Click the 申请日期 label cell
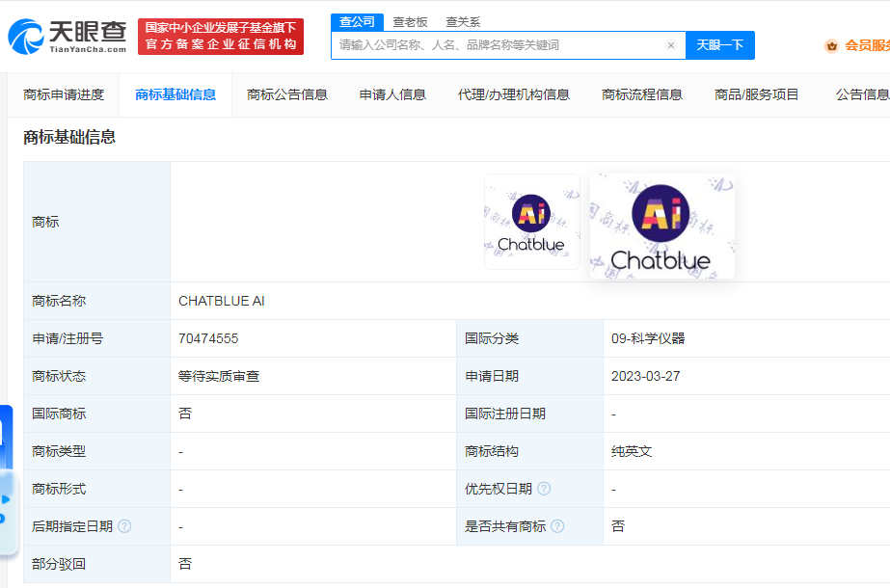The width and height of the screenshot is (890, 588). 529,376
